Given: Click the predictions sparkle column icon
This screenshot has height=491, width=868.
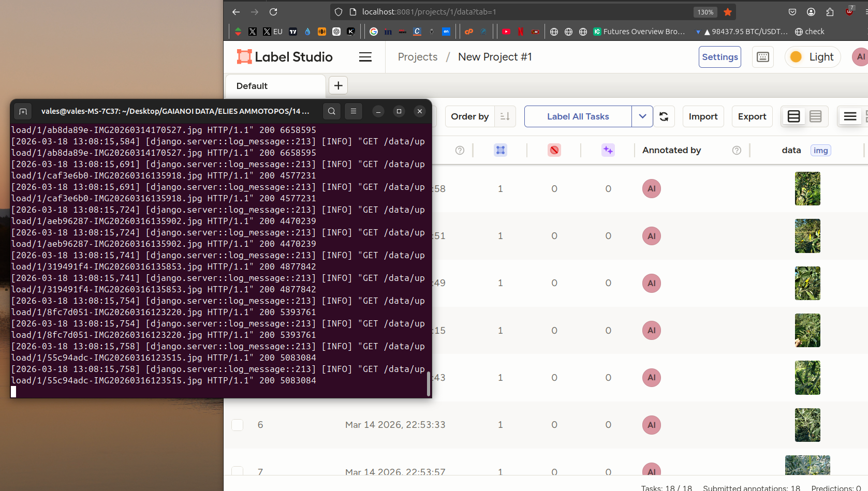Looking at the screenshot, I should pyautogui.click(x=608, y=150).
